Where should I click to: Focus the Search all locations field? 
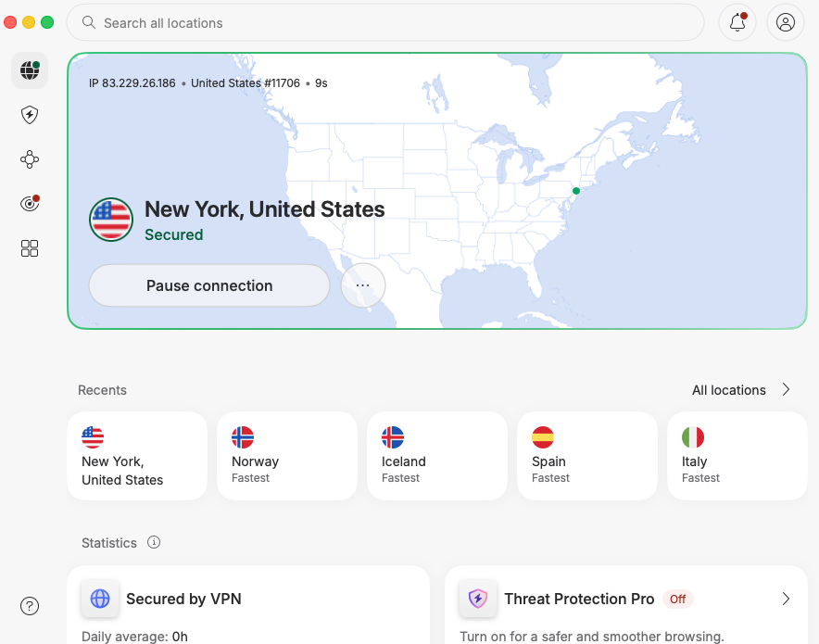click(385, 22)
